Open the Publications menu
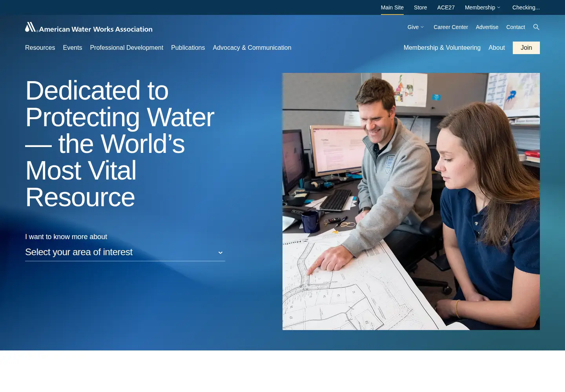 pos(188,47)
